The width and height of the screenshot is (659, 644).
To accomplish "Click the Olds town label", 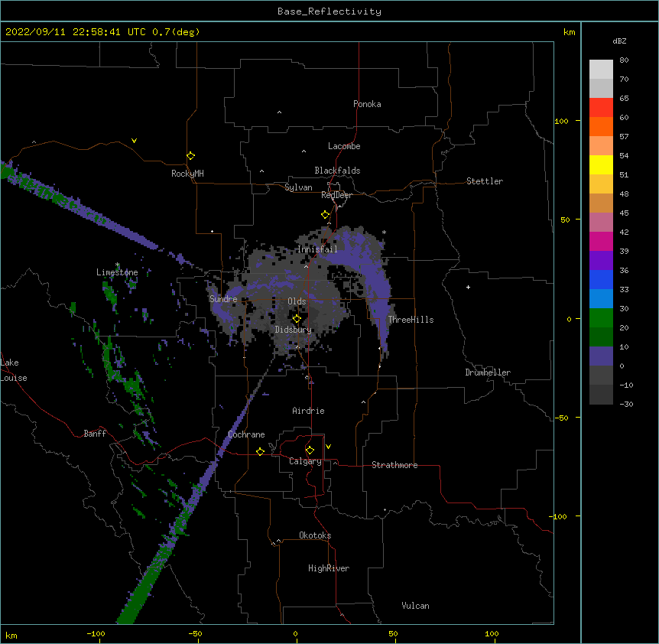I will [297, 301].
